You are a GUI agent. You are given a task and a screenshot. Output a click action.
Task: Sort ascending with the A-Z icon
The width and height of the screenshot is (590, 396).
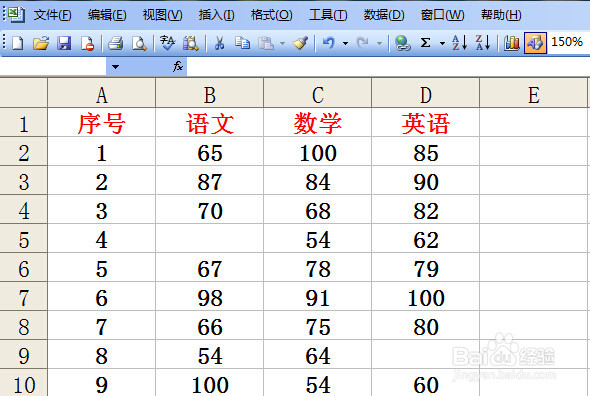pos(459,43)
